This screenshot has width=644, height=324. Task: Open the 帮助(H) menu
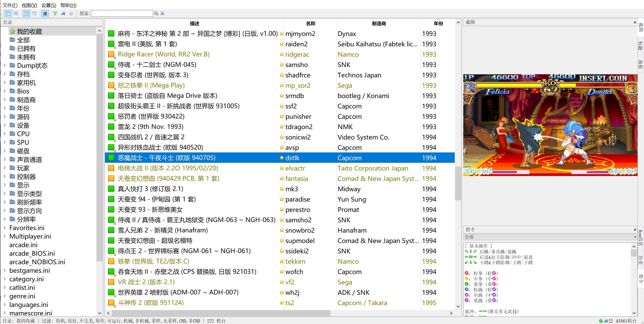pyautogui.click(x=68, y=5)
